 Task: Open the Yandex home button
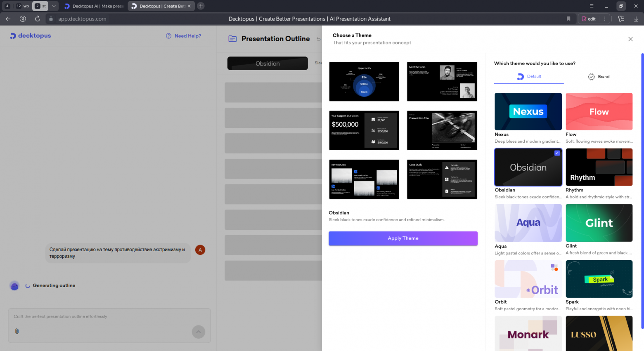coord(23,19)
